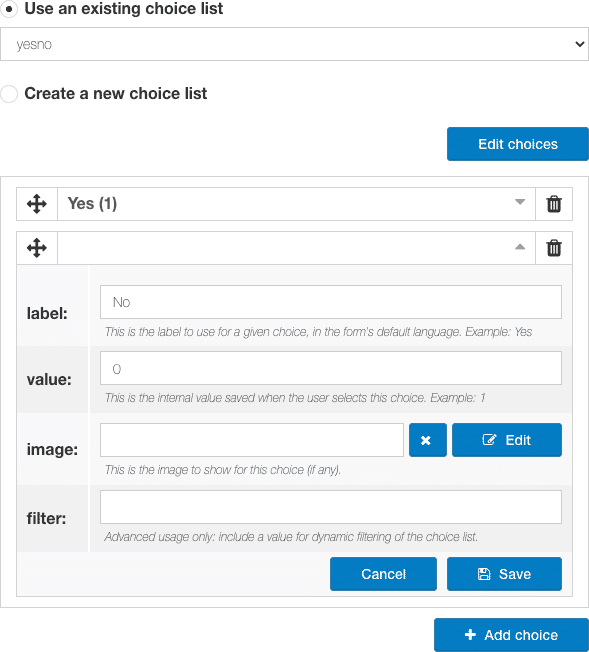The image size is (589, 652).
Task: Click the label hint 'This is the label to use'
Action: pyautogui.click(x=318, y=332)
